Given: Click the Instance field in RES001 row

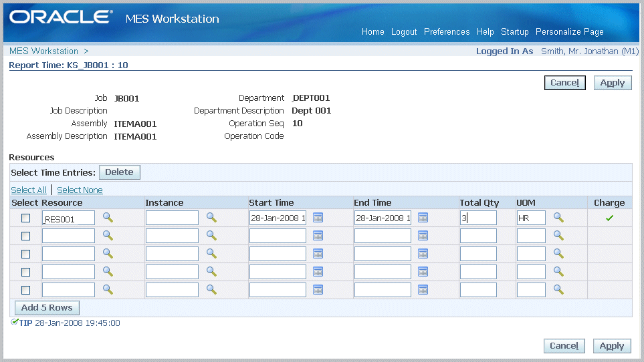Looking at the screenshot, I should coord(172,218).
